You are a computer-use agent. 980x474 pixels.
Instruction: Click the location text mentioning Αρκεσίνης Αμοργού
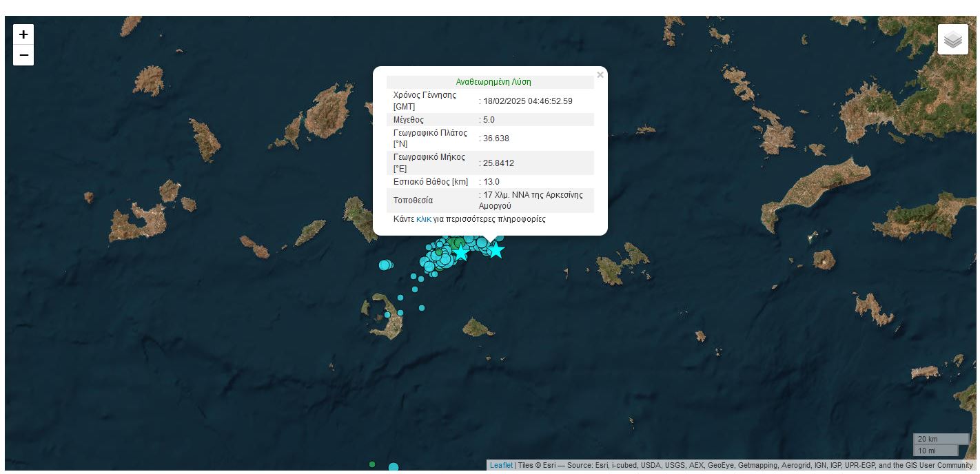[x=533, y=200]
